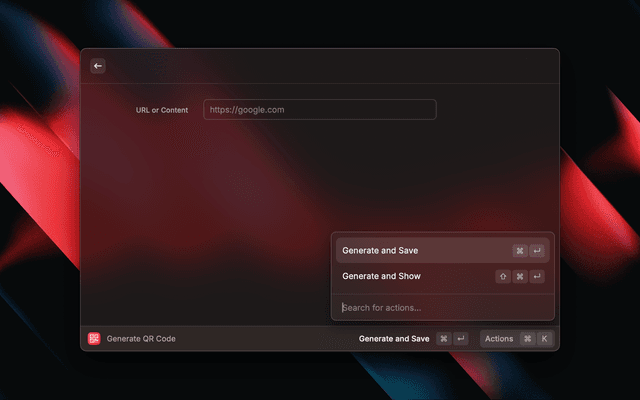Click the red QR code extension icon
This screenshot has height=400, width=640.
coord(94,339)
